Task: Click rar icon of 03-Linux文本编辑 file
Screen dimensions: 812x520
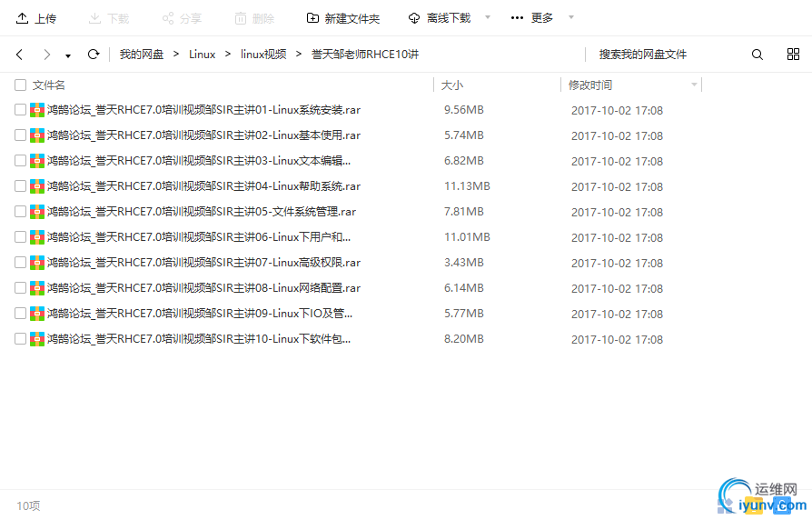Action: point(37,161)
